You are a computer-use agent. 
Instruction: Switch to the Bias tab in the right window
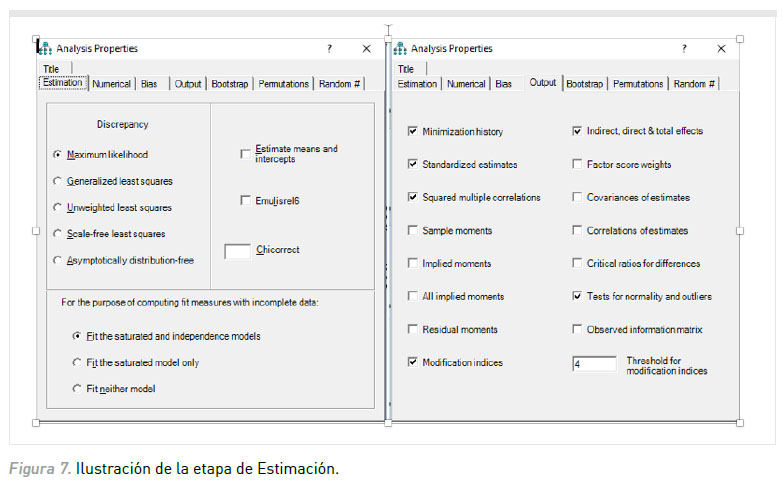pyautogui.click(x=503, y=84)
